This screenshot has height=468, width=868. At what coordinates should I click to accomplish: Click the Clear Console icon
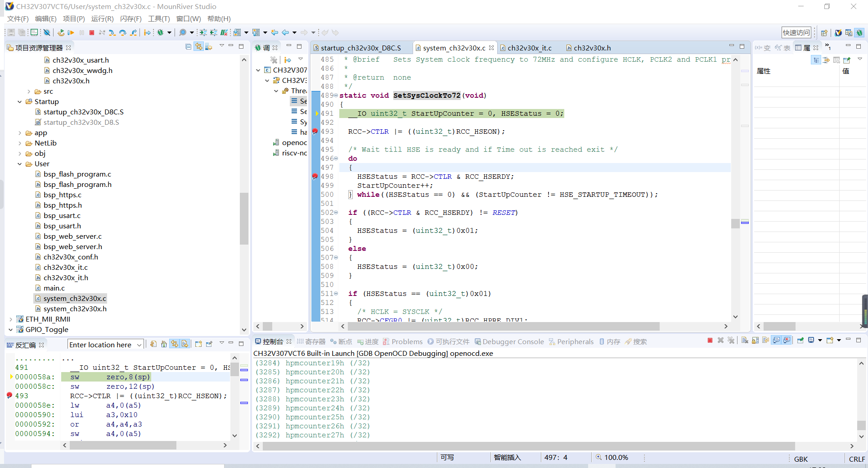(x=745, y=341)
